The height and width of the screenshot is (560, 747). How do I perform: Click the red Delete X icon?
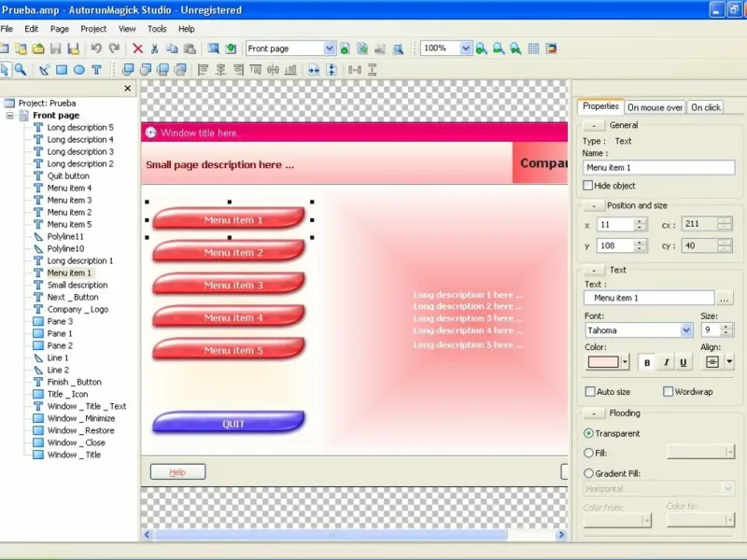137,49
